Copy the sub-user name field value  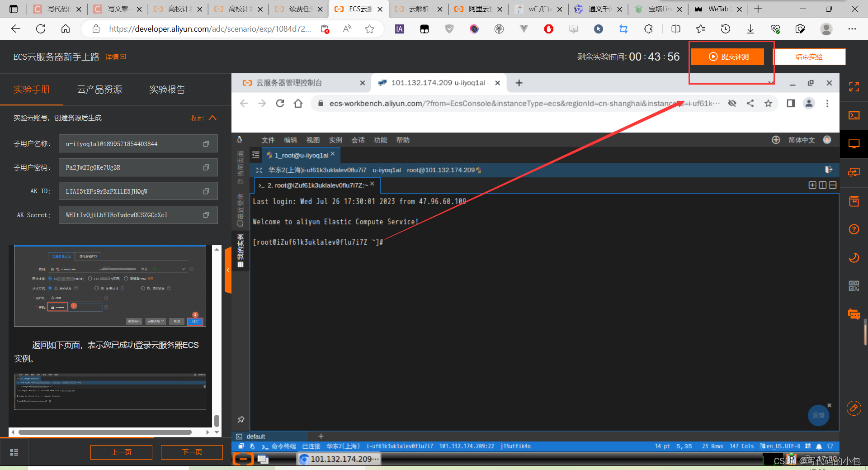click(206, 144)
